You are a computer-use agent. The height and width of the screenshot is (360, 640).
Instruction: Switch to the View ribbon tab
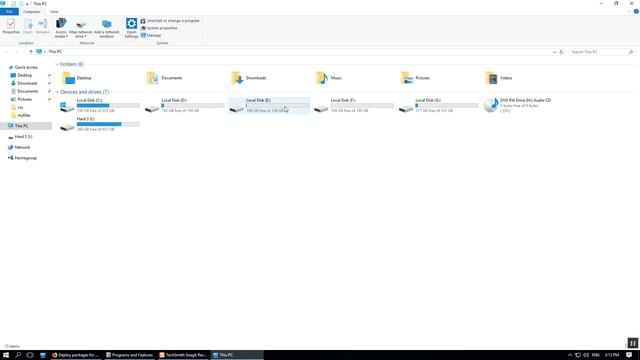[54, 11]
